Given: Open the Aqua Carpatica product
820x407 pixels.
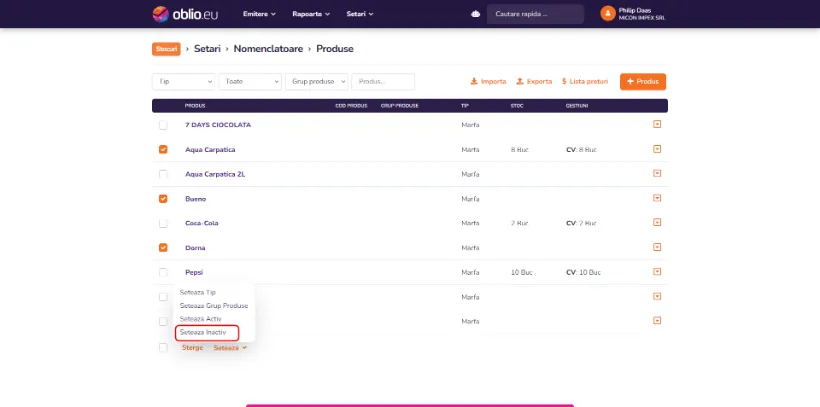Looking at the screenshot, I should pyautogui.click(x=210, y=150).
